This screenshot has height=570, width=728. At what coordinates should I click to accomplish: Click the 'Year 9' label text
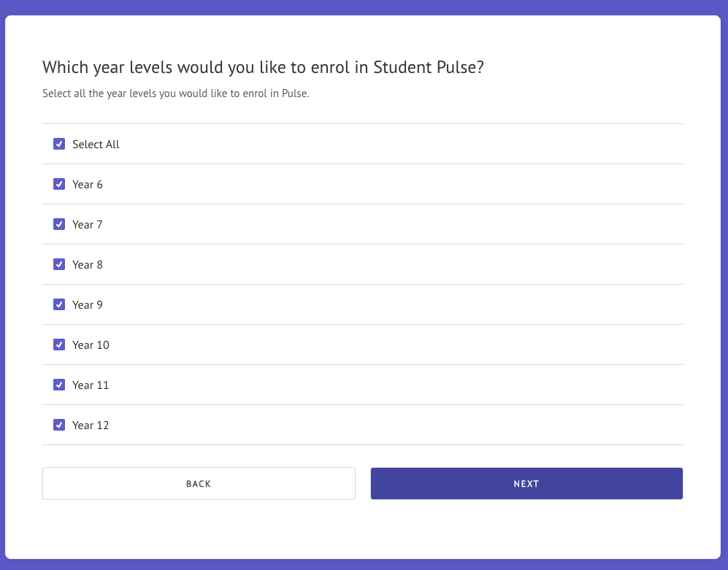click(x=88, y=305)
